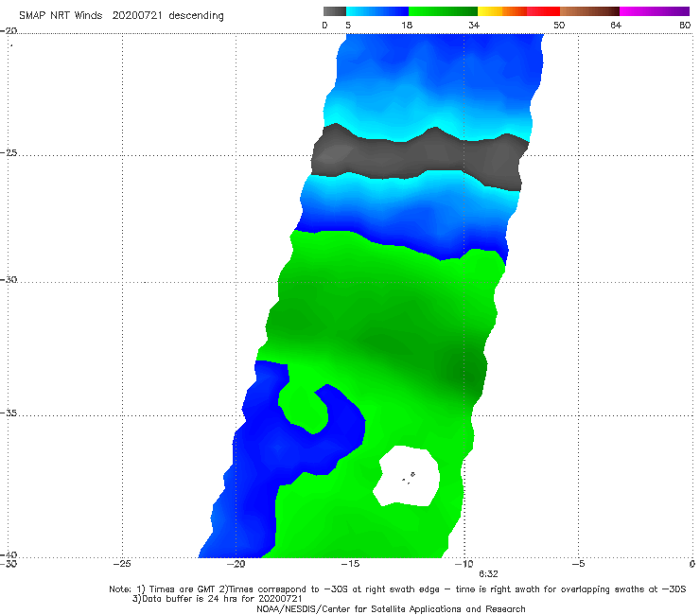Click the blue segment of the wind color bar

click(x=377, y=11)
